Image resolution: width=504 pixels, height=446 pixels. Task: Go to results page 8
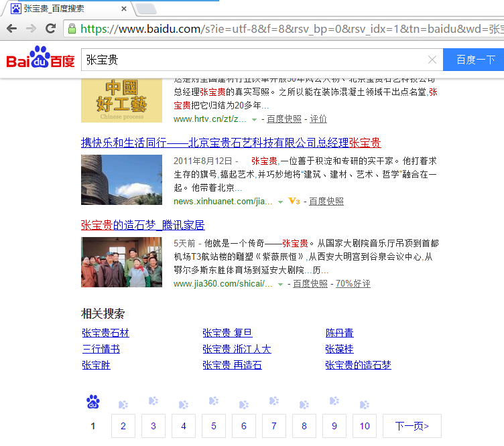click(304, 426)
